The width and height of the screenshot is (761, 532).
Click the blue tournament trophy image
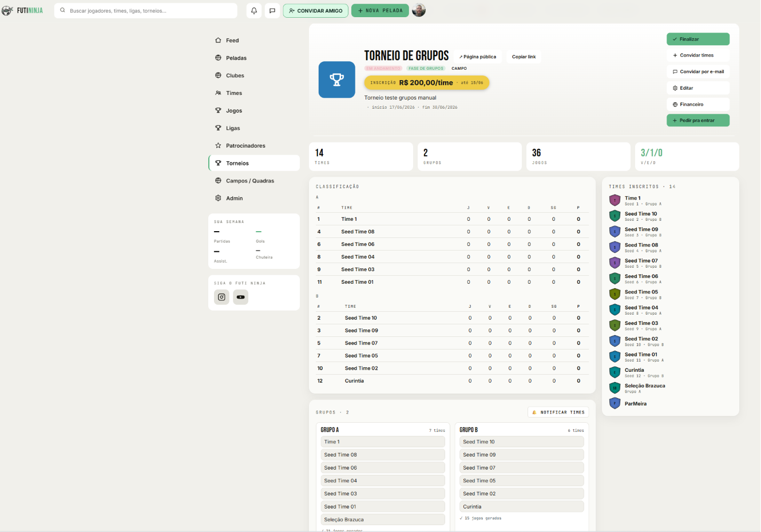point(337,80)
